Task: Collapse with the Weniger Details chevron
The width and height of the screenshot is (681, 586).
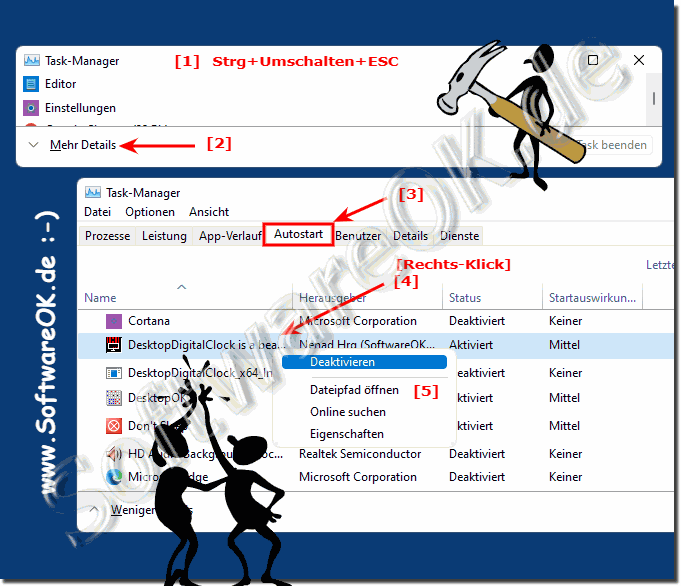Action: [94, 510]
